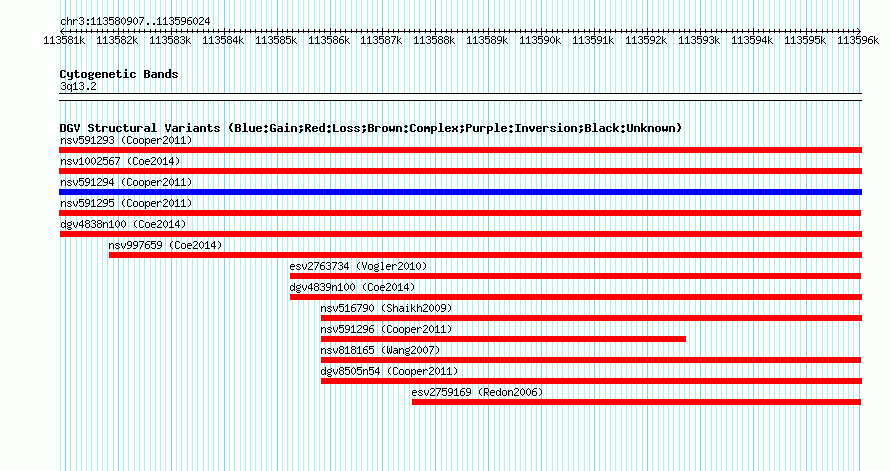Open the nsv1002567 (Coe2014) label
This screenshot has width=890, height=471.
pos(120,161)
